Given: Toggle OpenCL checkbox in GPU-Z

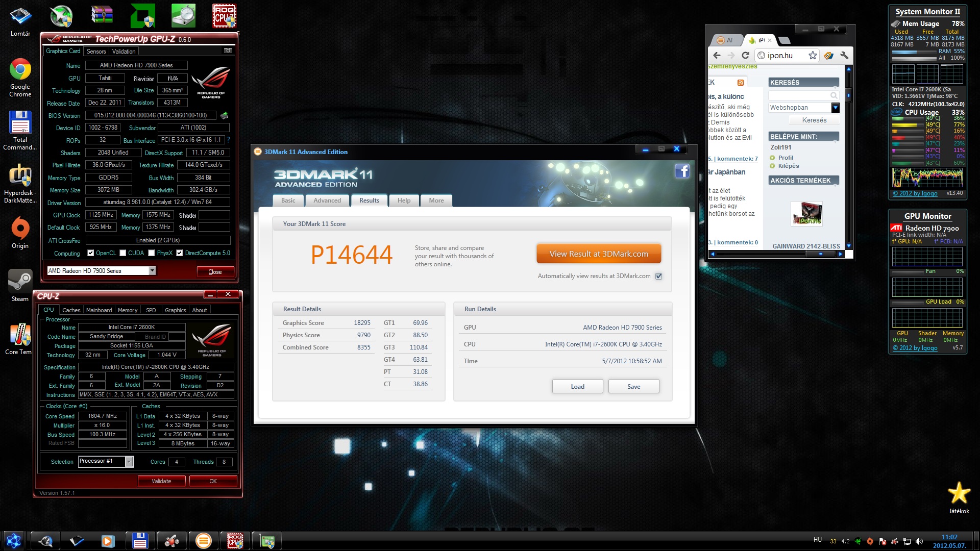Looking at the screenshot, I should click(90, 253).
